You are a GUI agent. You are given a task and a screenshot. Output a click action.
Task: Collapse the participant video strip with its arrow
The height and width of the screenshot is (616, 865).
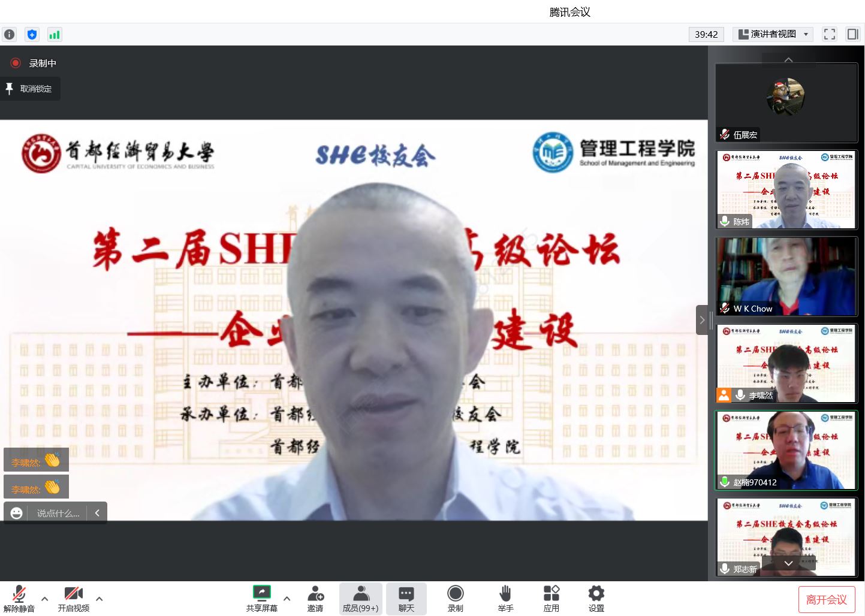(x=702, y=320)
